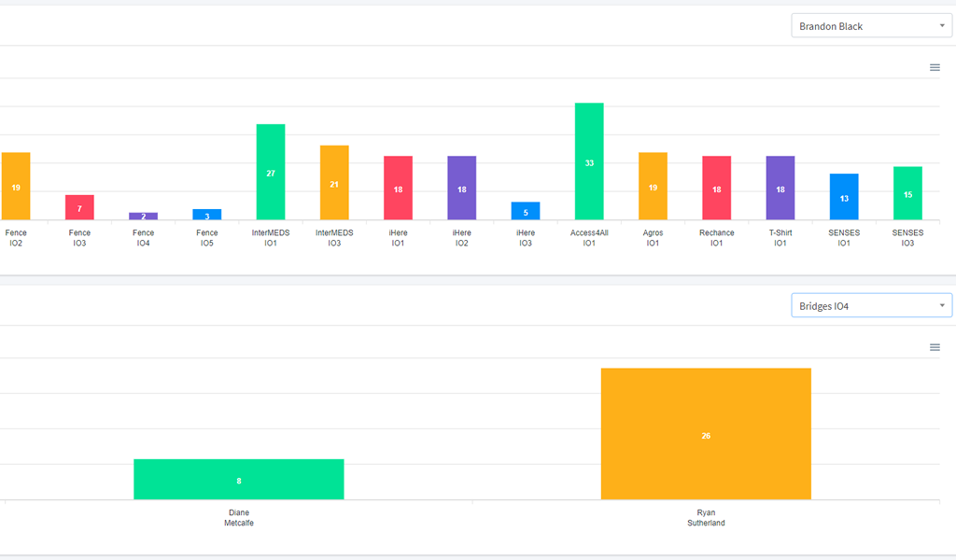The width and height of the screenshot is (956, 560).
Task: Select the iHere IO2 purple bar
Action: point(462,188)
